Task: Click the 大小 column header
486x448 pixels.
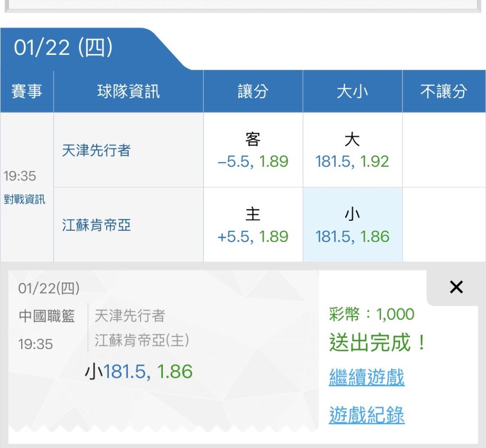Action: 352,92
